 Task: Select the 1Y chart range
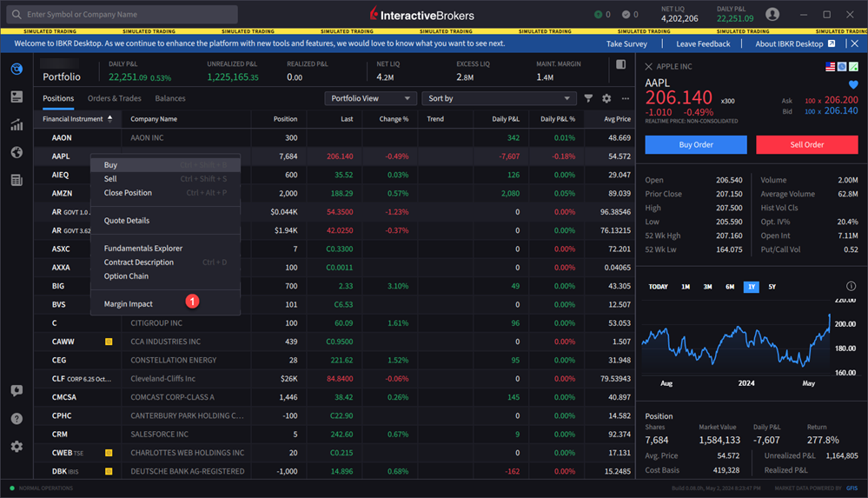[752, 287]
